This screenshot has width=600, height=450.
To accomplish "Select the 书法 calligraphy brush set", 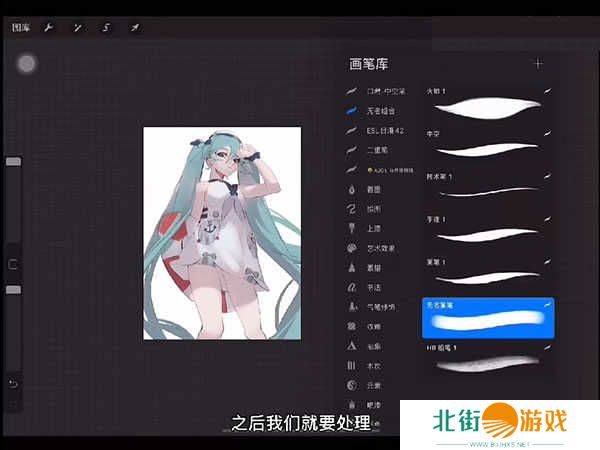I will pyautogui.click(x=370, y=287).
